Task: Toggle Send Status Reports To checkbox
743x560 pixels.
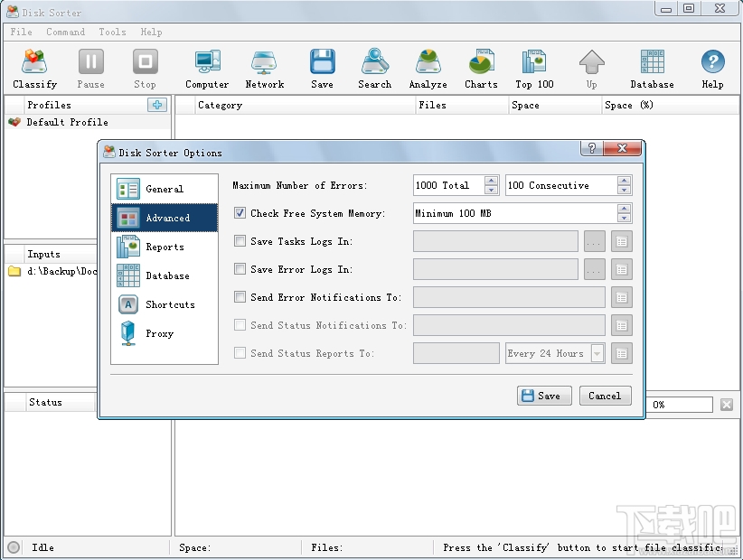Action: pos(240,352)
